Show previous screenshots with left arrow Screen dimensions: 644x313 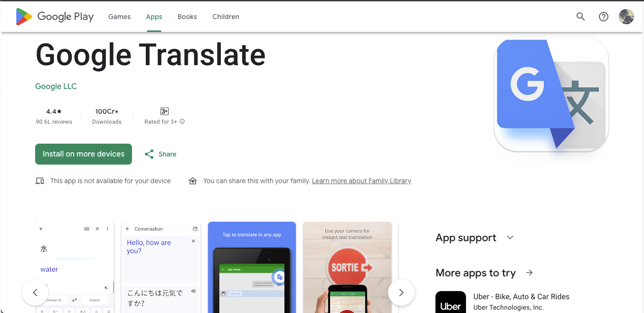(x=35, y=293)
